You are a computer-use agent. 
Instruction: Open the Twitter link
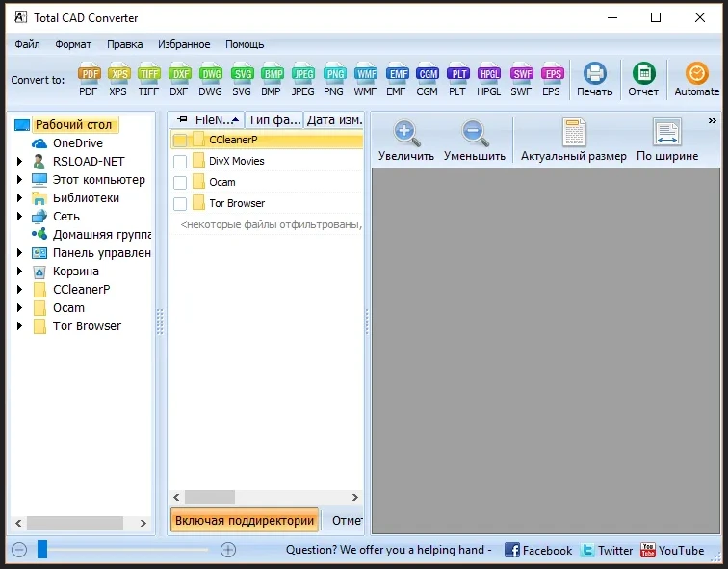607,551
